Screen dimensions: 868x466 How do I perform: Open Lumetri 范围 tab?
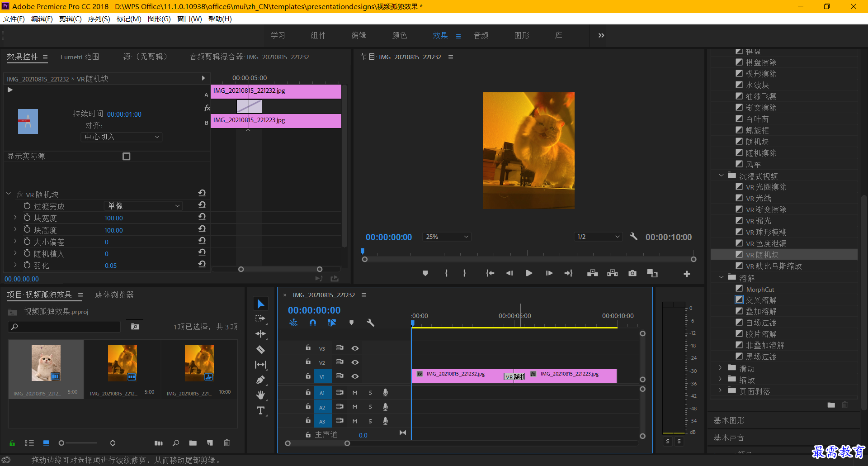coord(80,57)
